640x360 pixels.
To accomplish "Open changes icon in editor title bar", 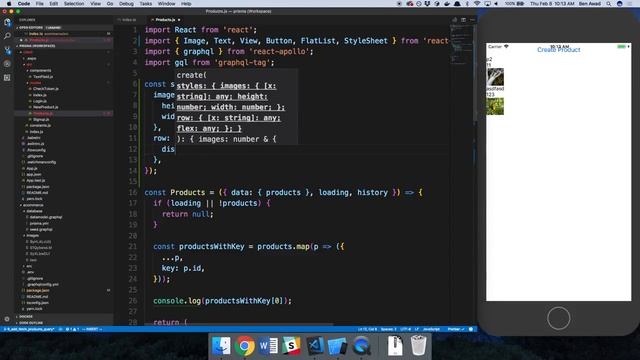I will 454,20.
